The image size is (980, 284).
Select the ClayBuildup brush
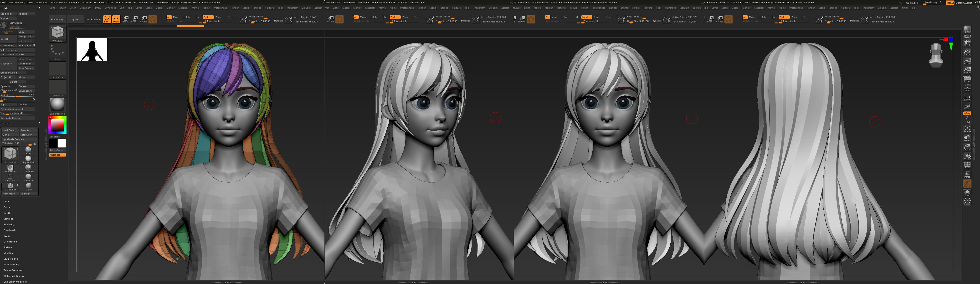pos(28,159)
